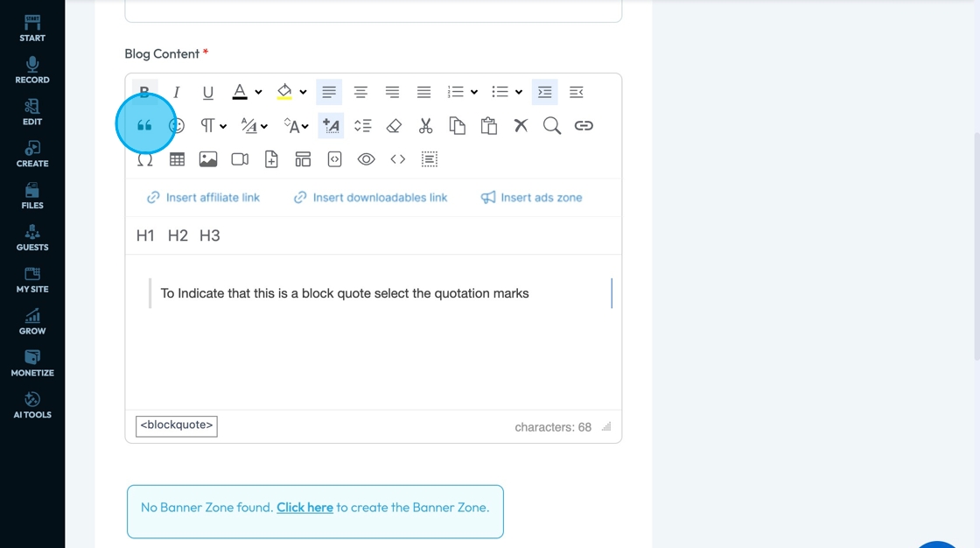Insert an image
Image resolution: width=980 pixels, height=548 pixels.
208,159
